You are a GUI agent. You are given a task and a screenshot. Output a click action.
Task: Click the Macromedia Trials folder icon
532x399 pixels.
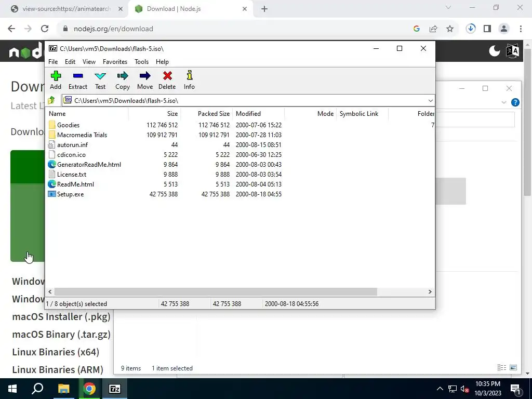click(52, 135)
